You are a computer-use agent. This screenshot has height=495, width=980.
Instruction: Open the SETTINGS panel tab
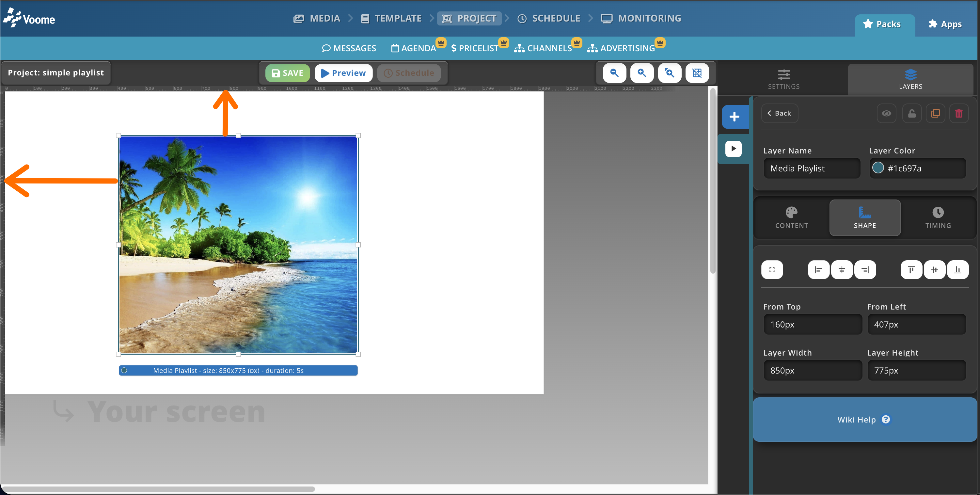tap(784, 80)
